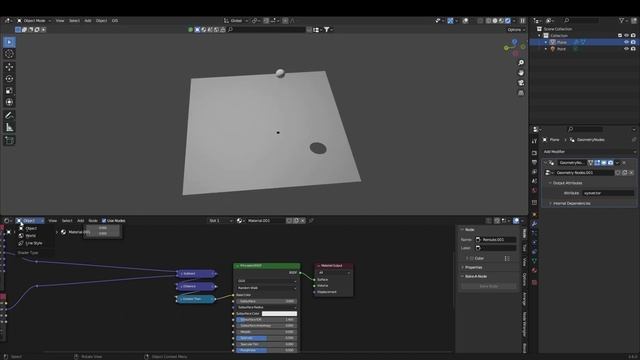The width and height of the screenshot is (640, 360).
Task: Select the Cursor tool in viewport toolbar
Action: click(x=9, y=54)
